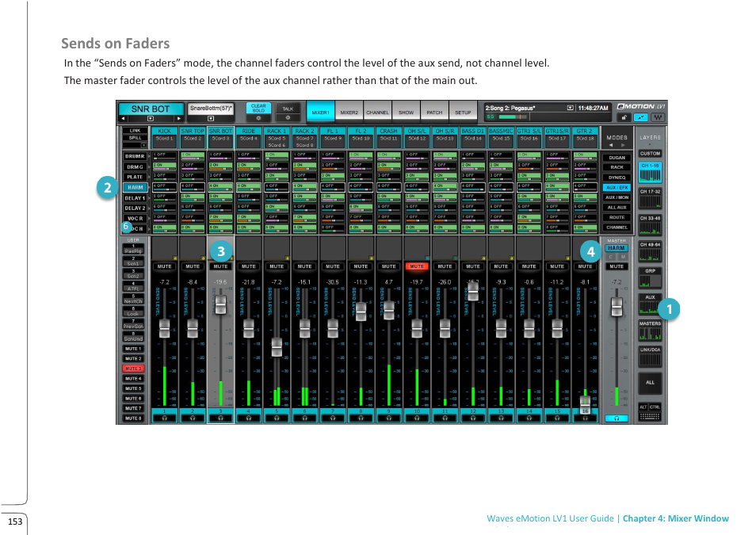Mute the master channel
The width and height of the screenshot is (756, 535).
617,266
